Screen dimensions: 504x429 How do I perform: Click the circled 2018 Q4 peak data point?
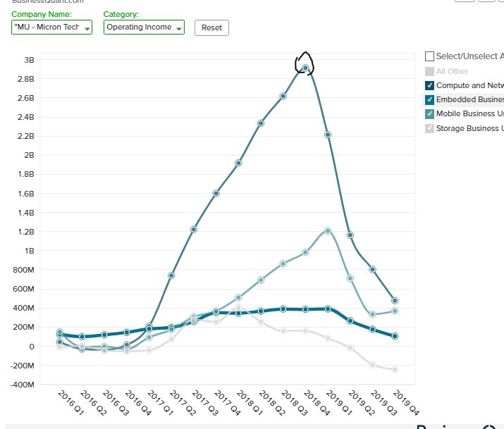305,68
